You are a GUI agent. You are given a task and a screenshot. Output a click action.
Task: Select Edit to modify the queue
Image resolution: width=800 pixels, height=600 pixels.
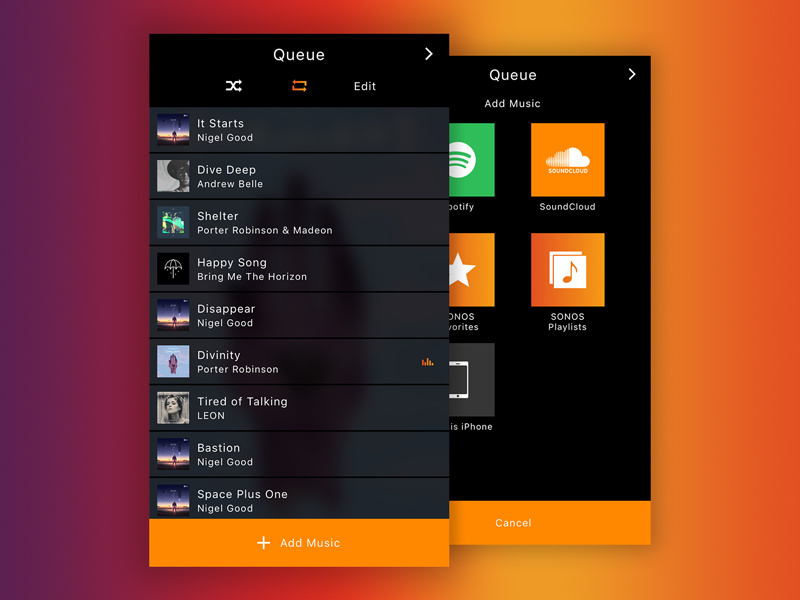[x=364, y=87]
